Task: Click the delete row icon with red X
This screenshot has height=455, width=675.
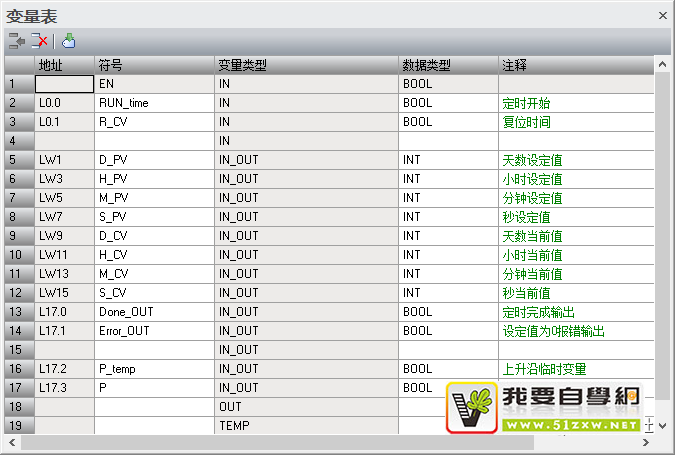Action: [39, 41]
